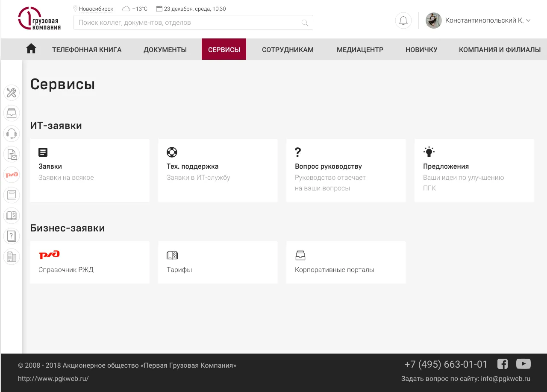
Task: Click the magnifier search icon
Action: [x=305, y=23]
